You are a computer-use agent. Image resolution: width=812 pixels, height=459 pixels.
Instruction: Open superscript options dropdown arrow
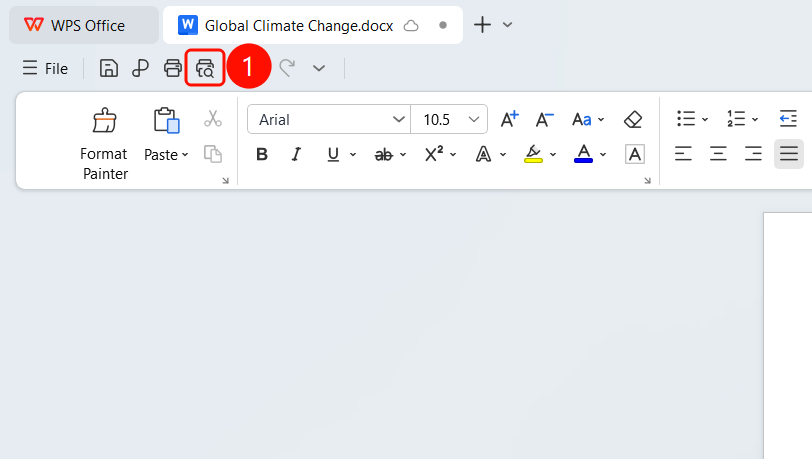click(x=453, y=154)
